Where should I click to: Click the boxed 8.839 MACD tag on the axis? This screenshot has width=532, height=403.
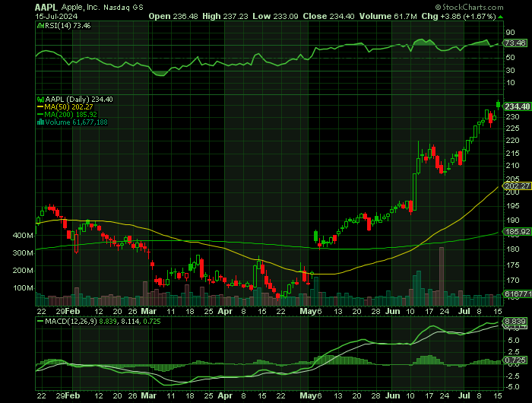point(516,321)
